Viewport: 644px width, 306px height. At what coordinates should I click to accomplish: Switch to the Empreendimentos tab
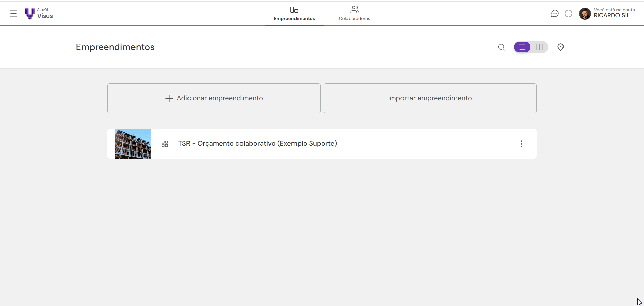(294, 14)
